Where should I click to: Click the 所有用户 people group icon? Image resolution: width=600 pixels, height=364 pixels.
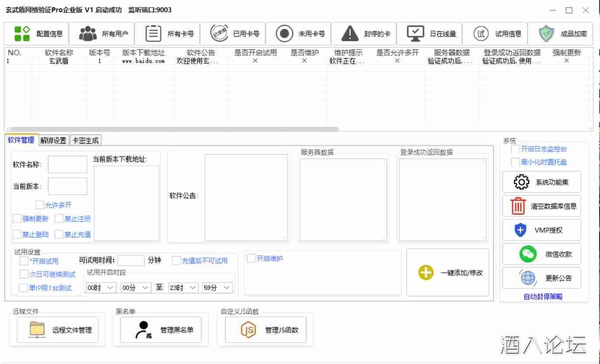(x=88, y=34)
